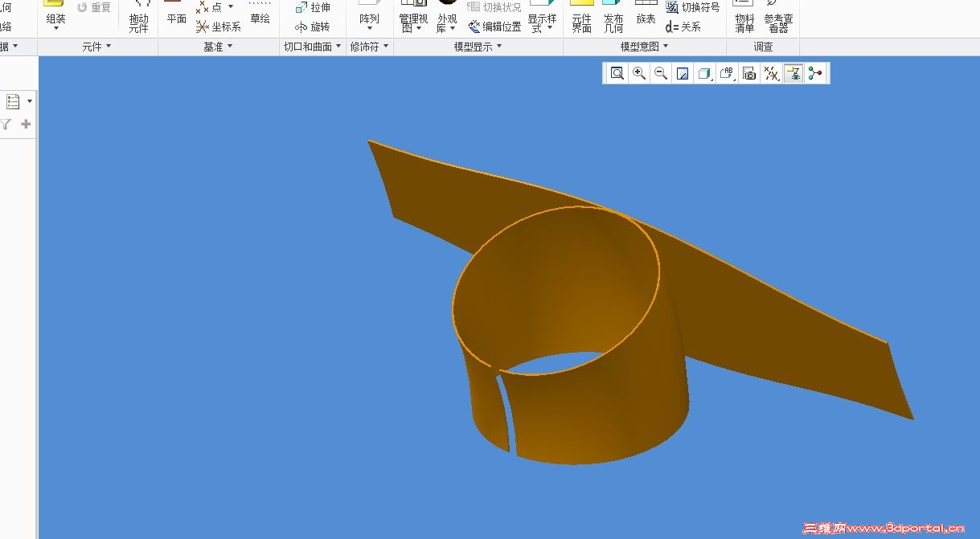Toggle datum display filters
The image size is (980, 539).
tap(771, 74)
